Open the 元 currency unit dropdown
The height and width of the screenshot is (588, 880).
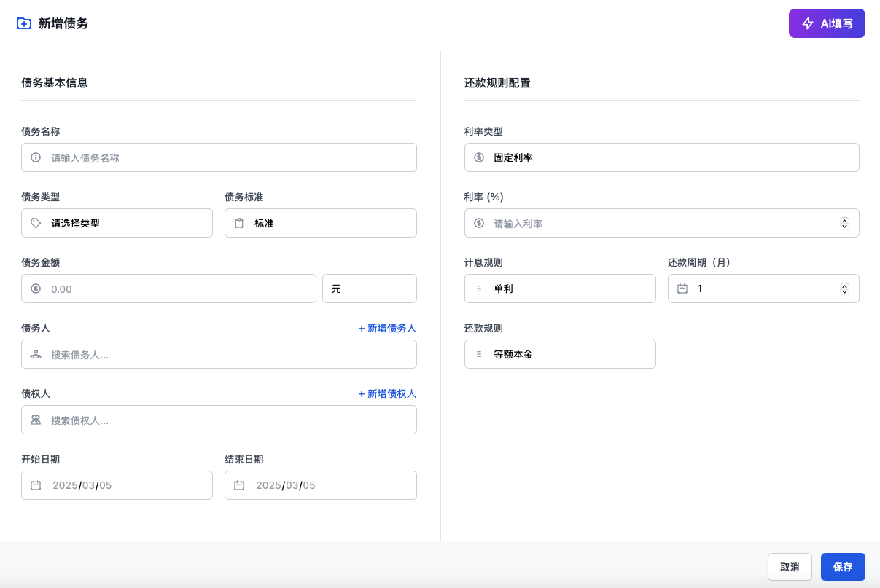tap(369, 289)
